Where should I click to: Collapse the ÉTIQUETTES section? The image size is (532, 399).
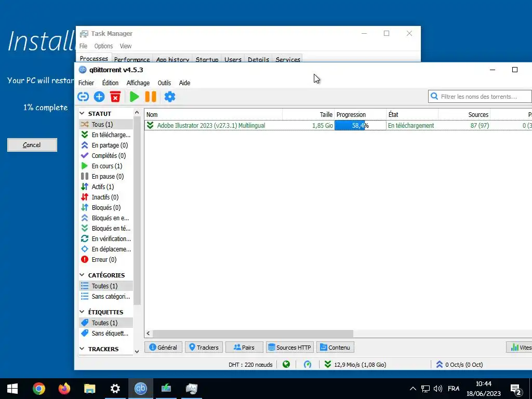[82, 312]
